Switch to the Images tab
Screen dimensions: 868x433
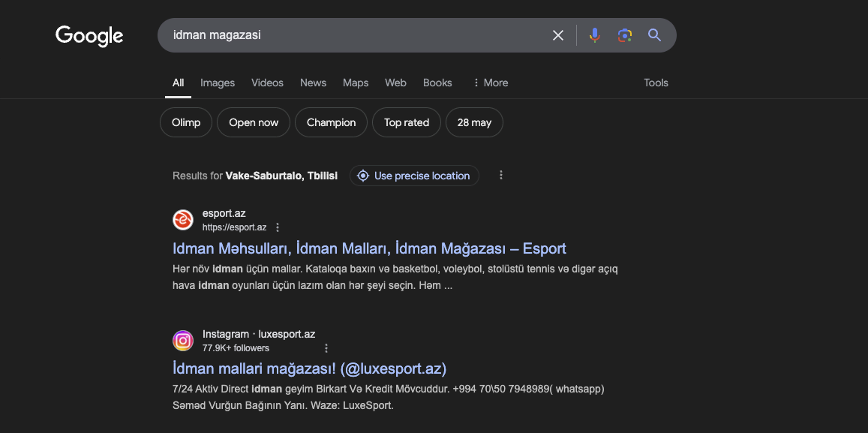click(218, 83)
